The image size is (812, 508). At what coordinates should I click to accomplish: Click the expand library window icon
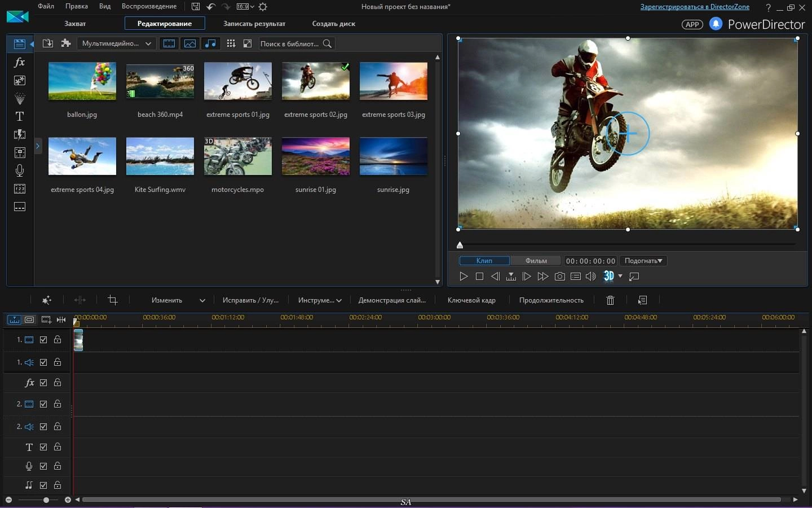tap(247, 43)
